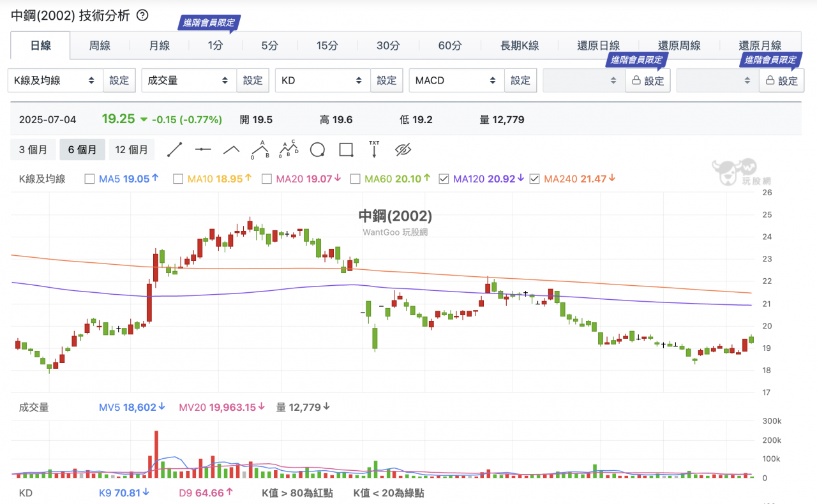This screenshot has width=817, height=504.
Task: Select the 12 個月 range button
Action: [131, 150]
